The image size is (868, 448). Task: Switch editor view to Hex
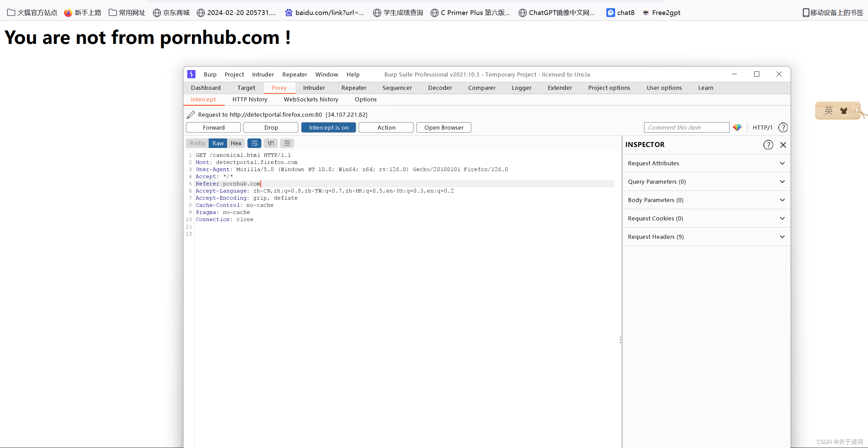pos(236,143)
